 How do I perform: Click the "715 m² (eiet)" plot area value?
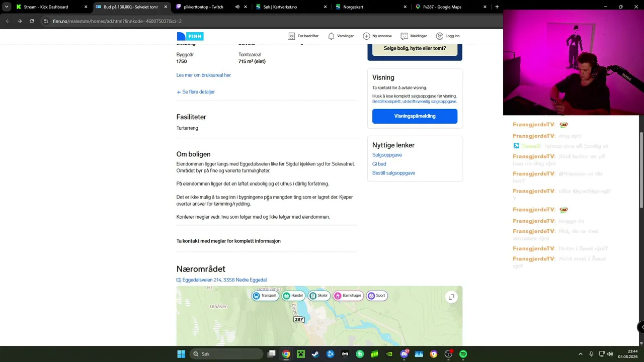coord(252,61)
